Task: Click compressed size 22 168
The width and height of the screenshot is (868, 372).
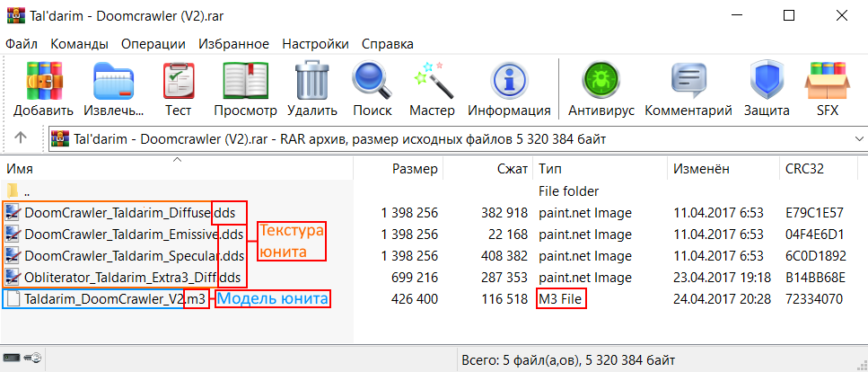Action: pos(508,235)
